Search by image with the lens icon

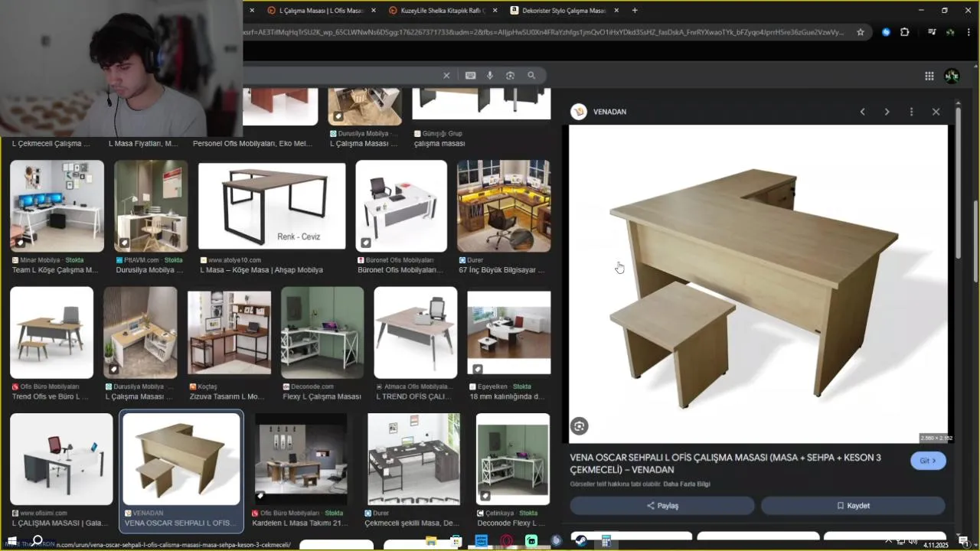pyautogui.click(x=510, y=75)
